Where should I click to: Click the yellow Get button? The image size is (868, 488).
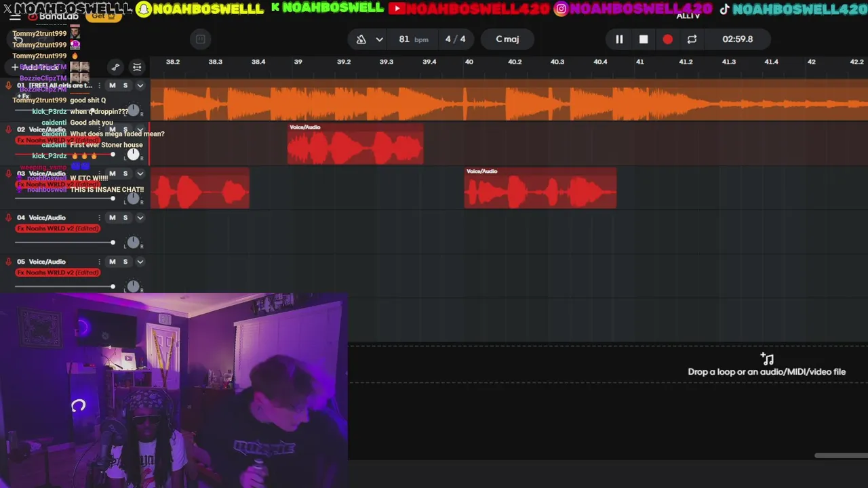coord(104,16)
